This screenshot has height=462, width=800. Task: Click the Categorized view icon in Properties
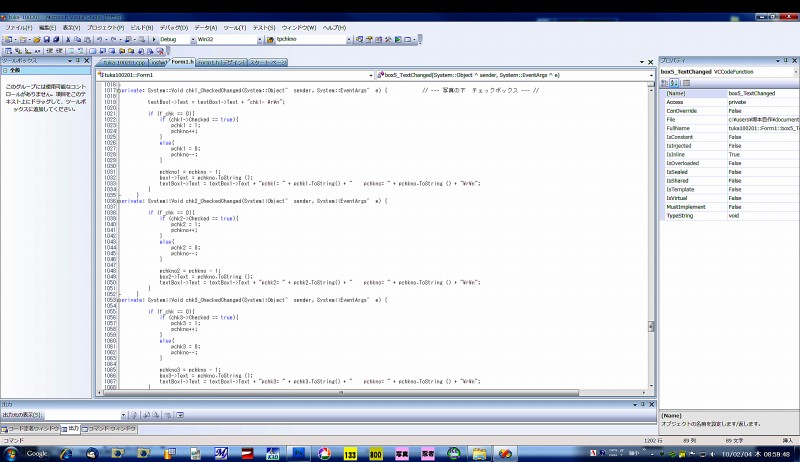[x=665, y=82]
